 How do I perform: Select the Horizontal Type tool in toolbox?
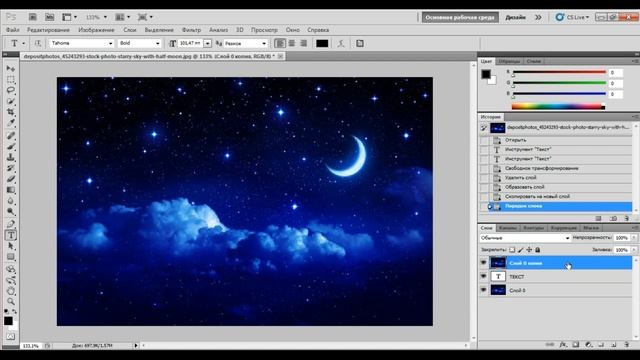(11, 235)
